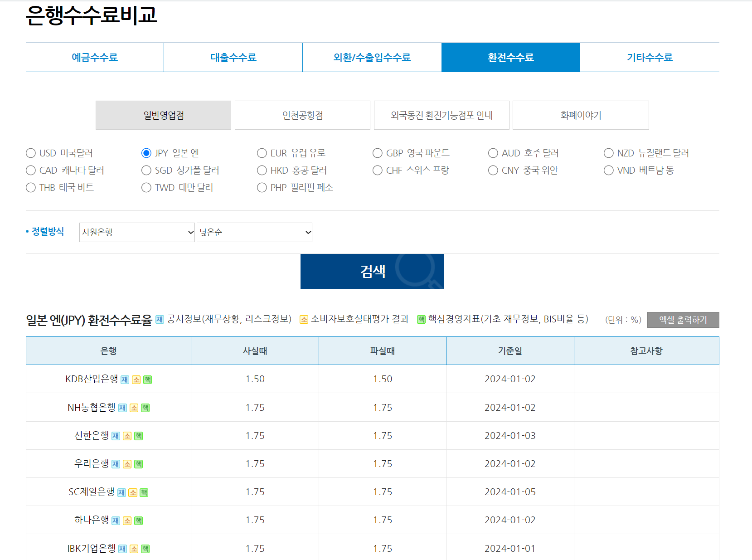Screen dimensions: 752x560
Task: Select THB 태국 바트 currency
Action: point(31,188)
